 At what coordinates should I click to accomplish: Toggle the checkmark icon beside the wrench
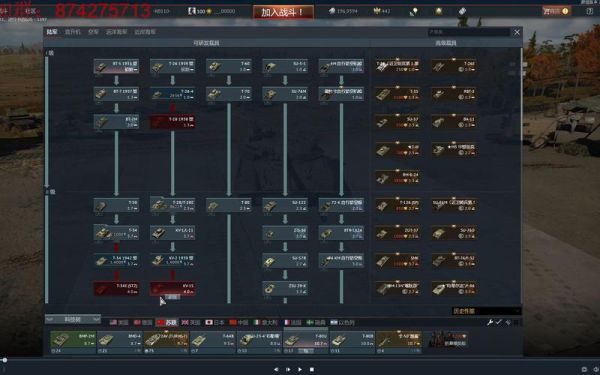pos(499,322)
